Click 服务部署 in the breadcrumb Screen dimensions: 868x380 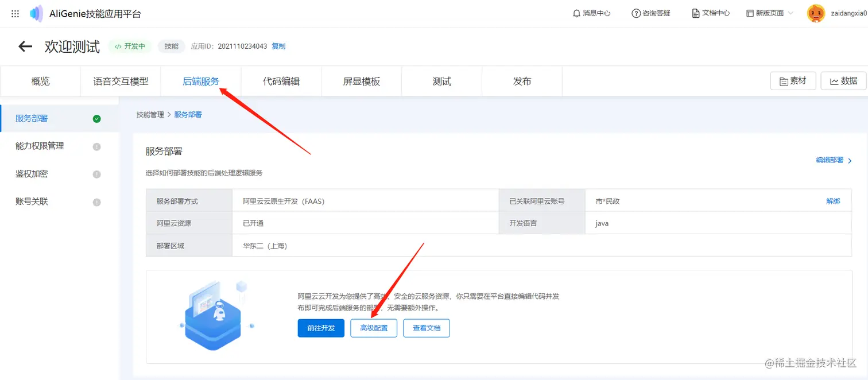188,115
